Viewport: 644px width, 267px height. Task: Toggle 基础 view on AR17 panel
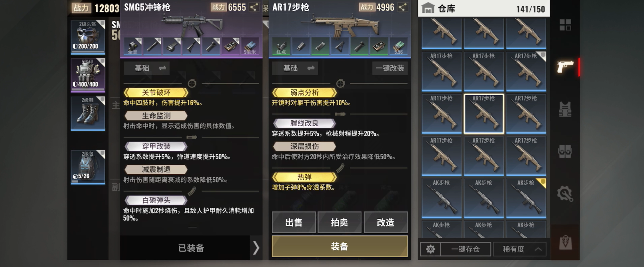coord(295,68)
